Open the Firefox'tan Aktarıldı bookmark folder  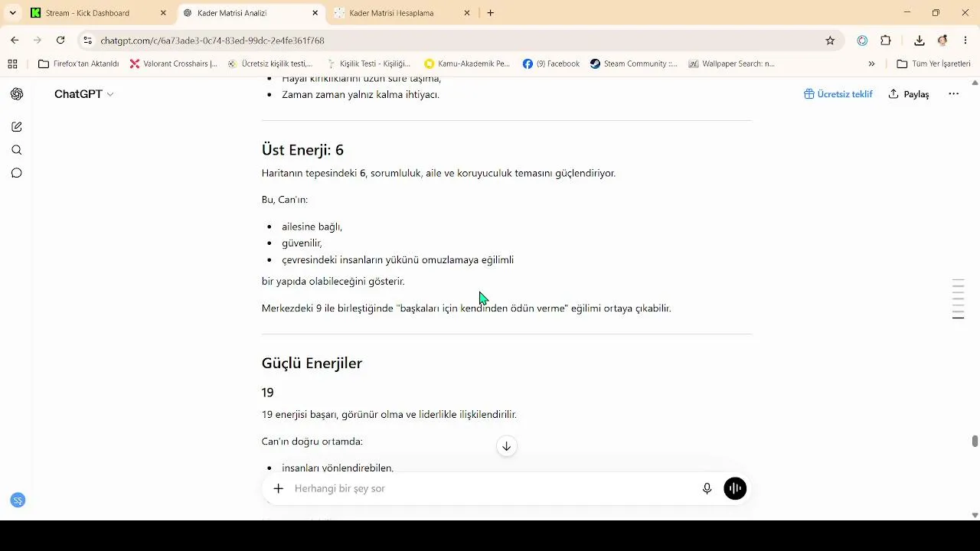[x=79, y=64]
